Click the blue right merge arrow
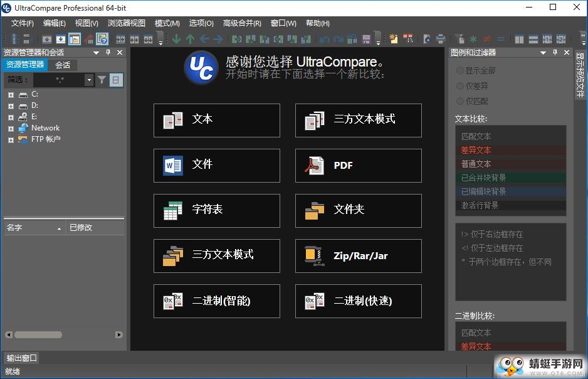The height and width of the screenshot is (379, 588). pos(218,39)
